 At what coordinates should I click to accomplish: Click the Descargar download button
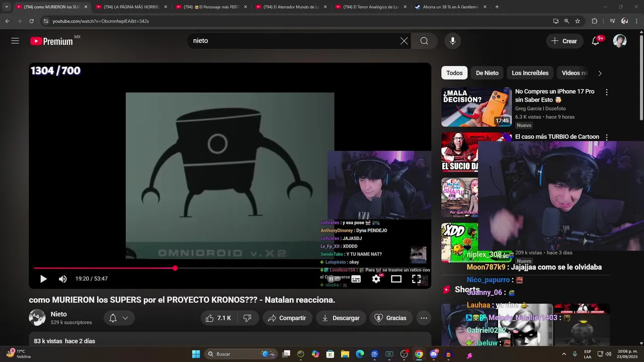(341, 318)
